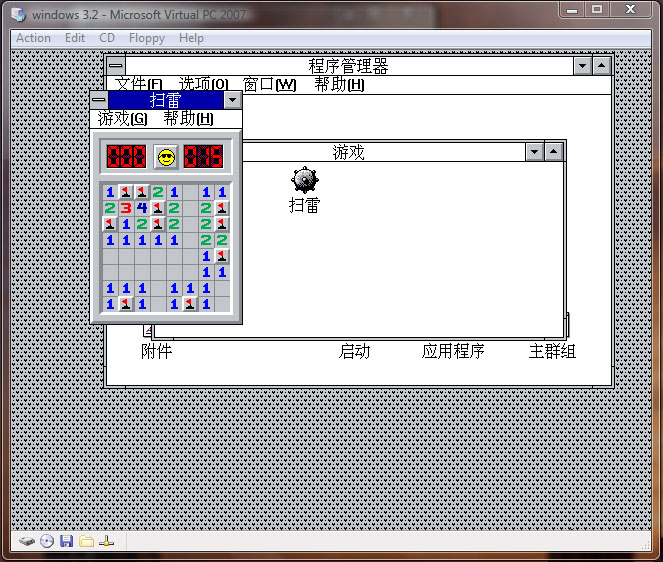Click the sunglasses smiley face in Minesweeper
Viewport: 663px width, 562px height.
tap(166, 157)
